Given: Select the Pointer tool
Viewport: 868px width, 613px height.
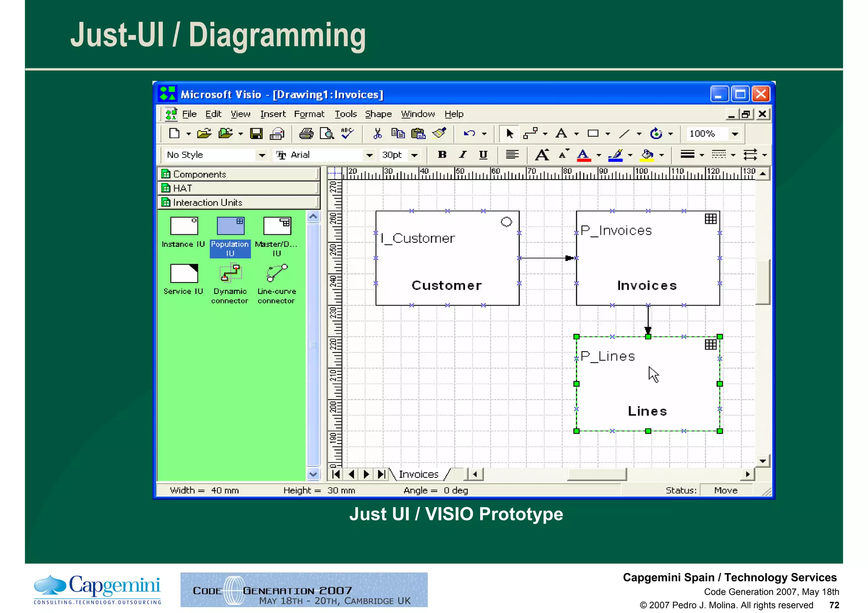Looking at the screenshot, I should [x=510, y=134].
